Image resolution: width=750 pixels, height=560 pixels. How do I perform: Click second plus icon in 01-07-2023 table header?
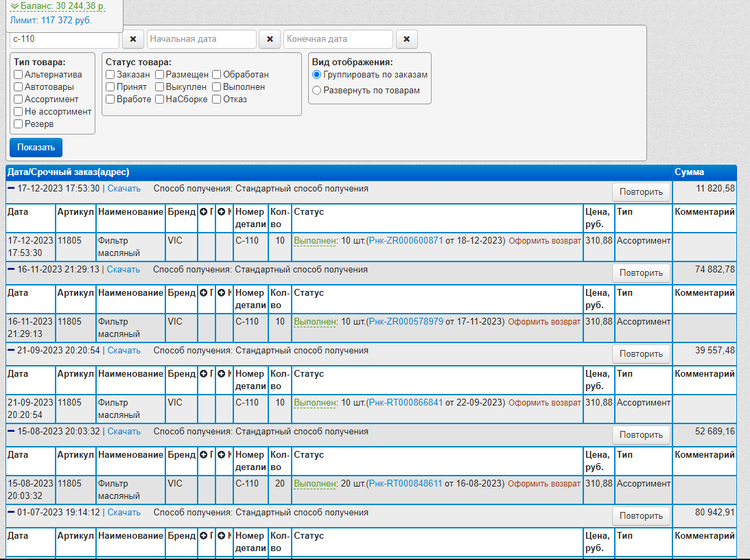pos(222,535)
